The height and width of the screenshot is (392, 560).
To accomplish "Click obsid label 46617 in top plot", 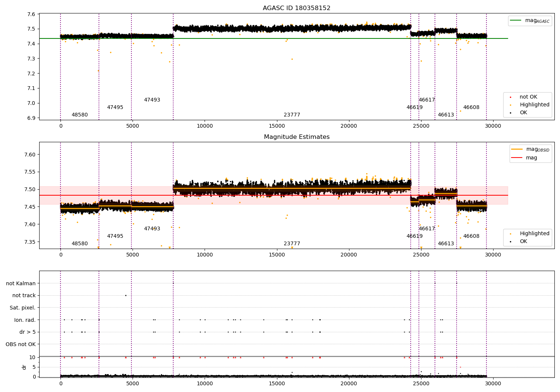I will tap(427, 100).
